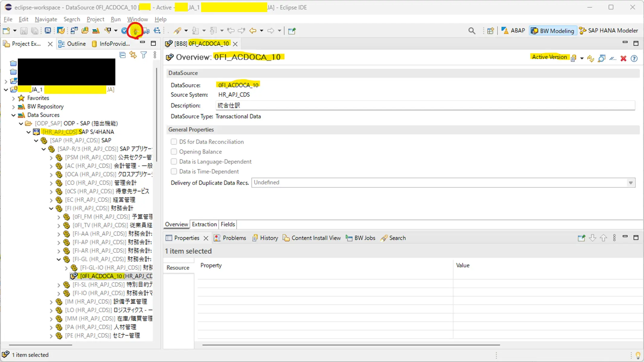The image size is (644, 362).
Task: Open the Help menu
Action: tap(160, 19)
